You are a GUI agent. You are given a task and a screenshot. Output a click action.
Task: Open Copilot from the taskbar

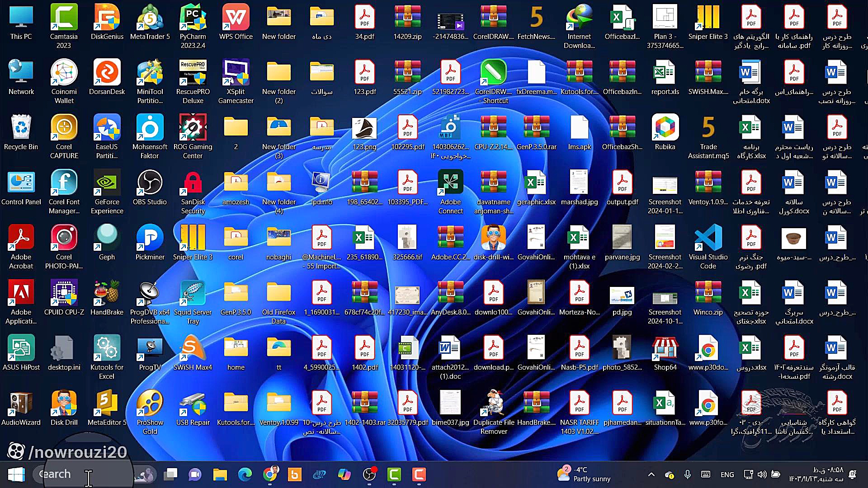(344, 474)
